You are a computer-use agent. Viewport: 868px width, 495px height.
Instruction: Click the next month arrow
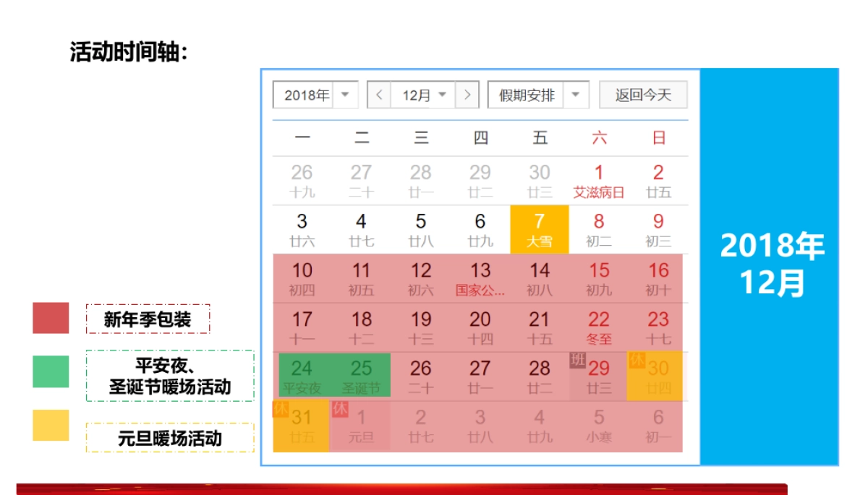(x=469, y=94)
